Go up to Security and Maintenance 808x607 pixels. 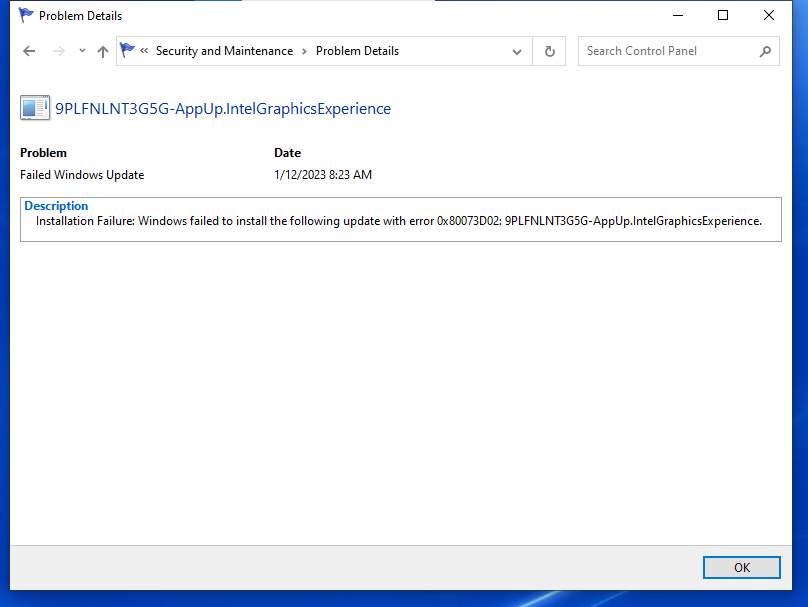point(103,51)
